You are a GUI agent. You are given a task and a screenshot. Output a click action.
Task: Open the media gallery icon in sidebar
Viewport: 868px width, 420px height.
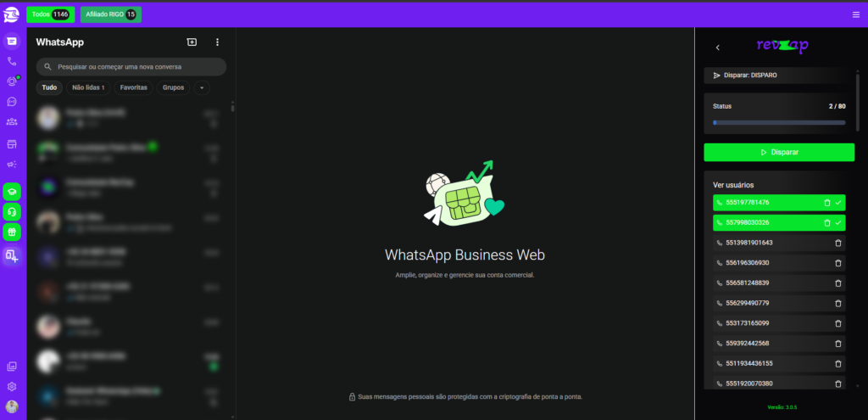coord(12,367)
